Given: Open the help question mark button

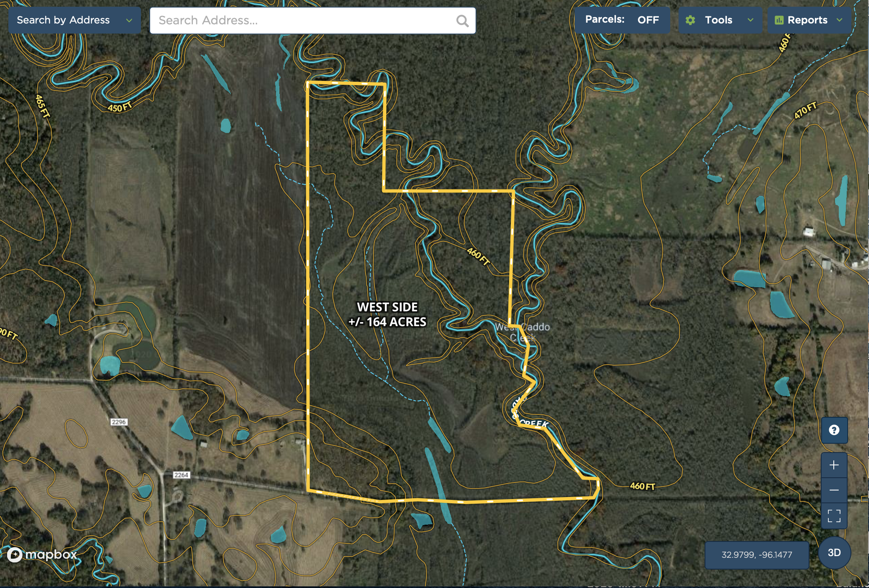Looking at the screenshot, I should coord(834,430).
